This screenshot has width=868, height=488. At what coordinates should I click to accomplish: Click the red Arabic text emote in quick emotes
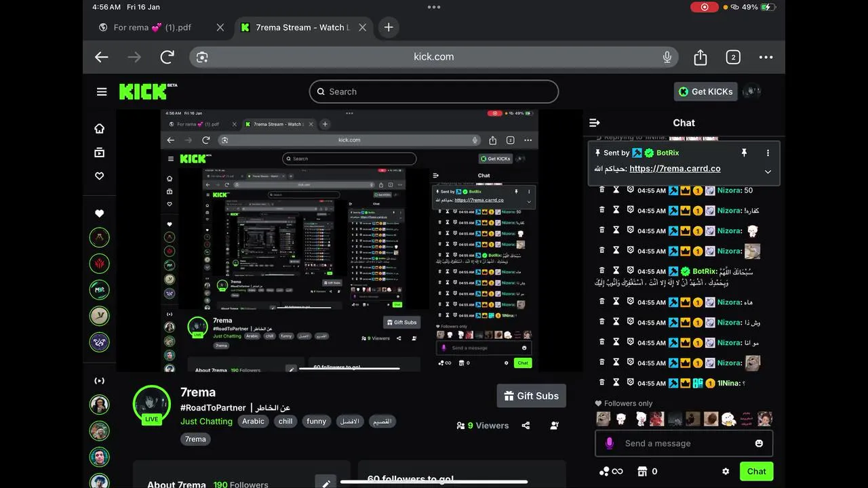click(747, 419)
